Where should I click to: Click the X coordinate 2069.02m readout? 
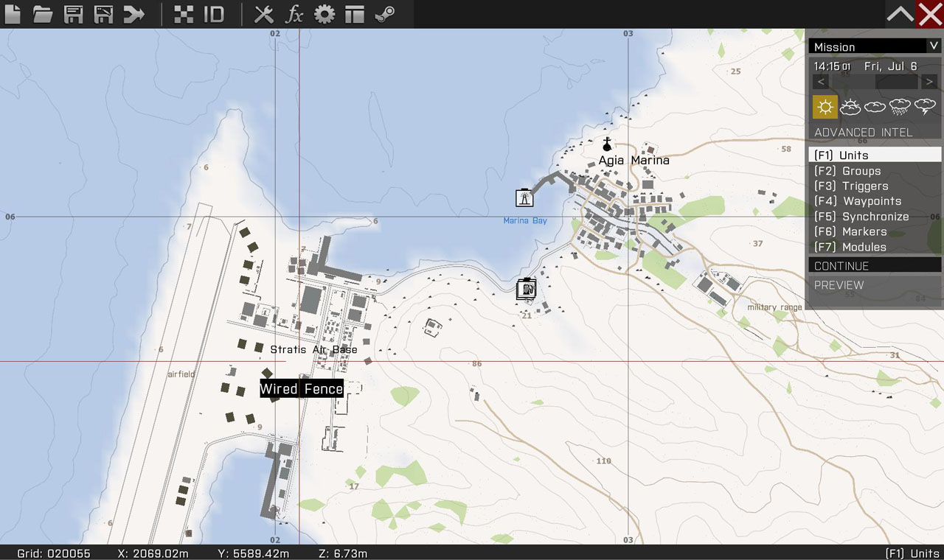point(153,553)
